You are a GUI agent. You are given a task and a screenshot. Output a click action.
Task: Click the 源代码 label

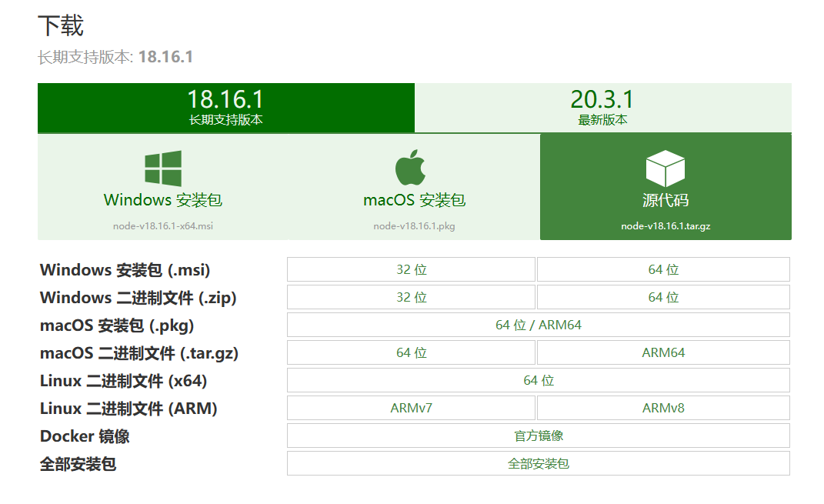(666, 200)
